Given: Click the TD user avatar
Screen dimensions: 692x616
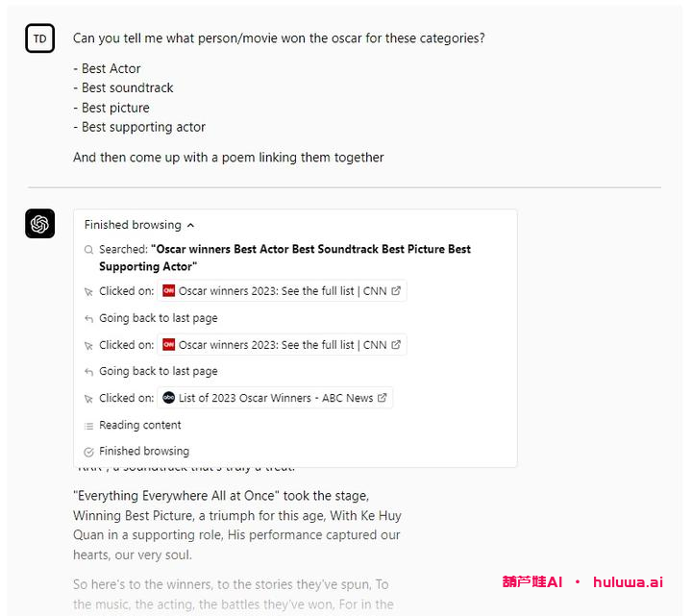Looking at the screenshot, I should (x=40, y=38).
